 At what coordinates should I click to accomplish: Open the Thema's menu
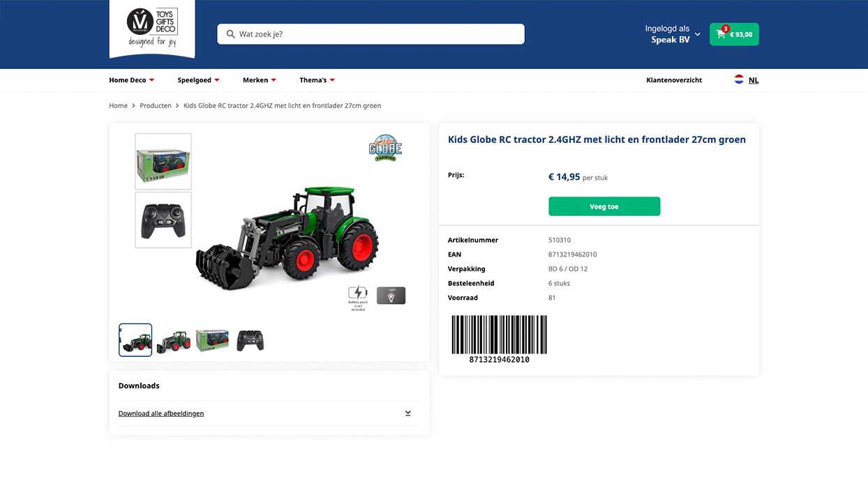pos(317,80)
